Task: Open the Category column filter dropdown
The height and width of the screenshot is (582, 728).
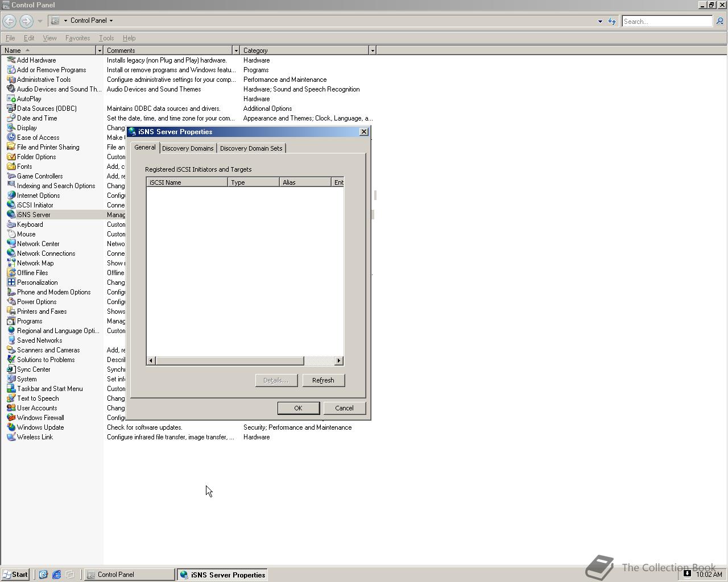Action: (373, 51)
